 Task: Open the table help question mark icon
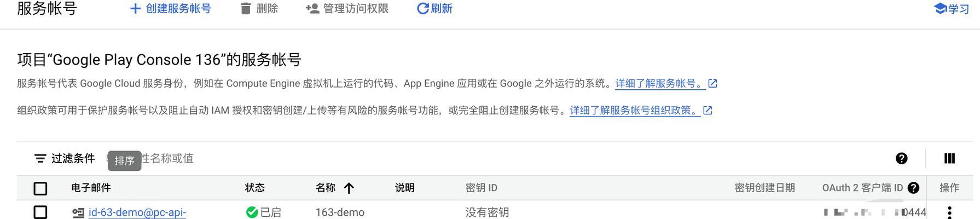tap(901, 158)
